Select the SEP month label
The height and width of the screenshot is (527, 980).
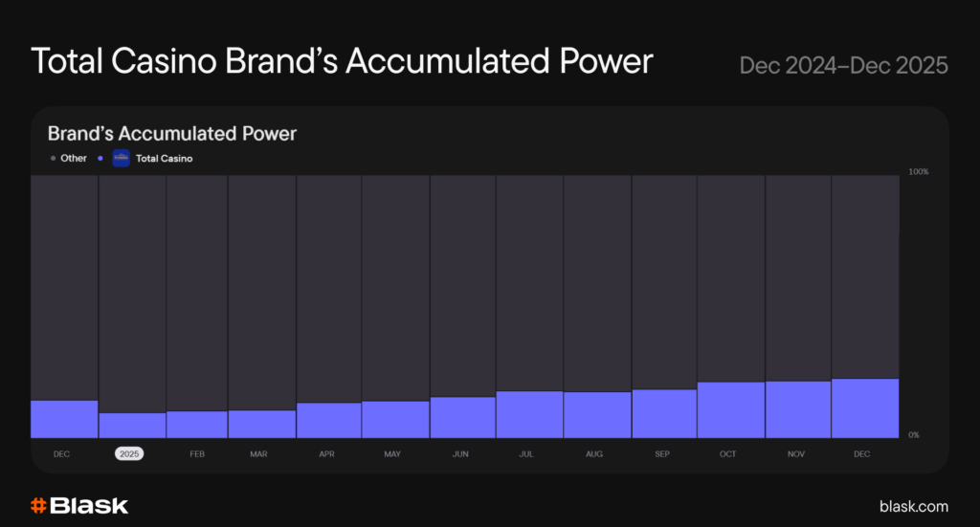click(x=661, y=454)
